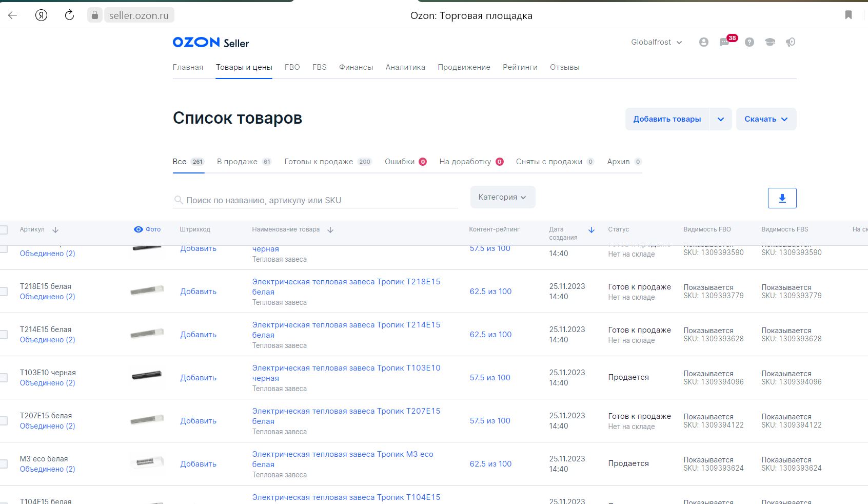The width and height of the screenshot is (868, 504).
Task: Open the FBO menu item
Action: click(292, 67)
